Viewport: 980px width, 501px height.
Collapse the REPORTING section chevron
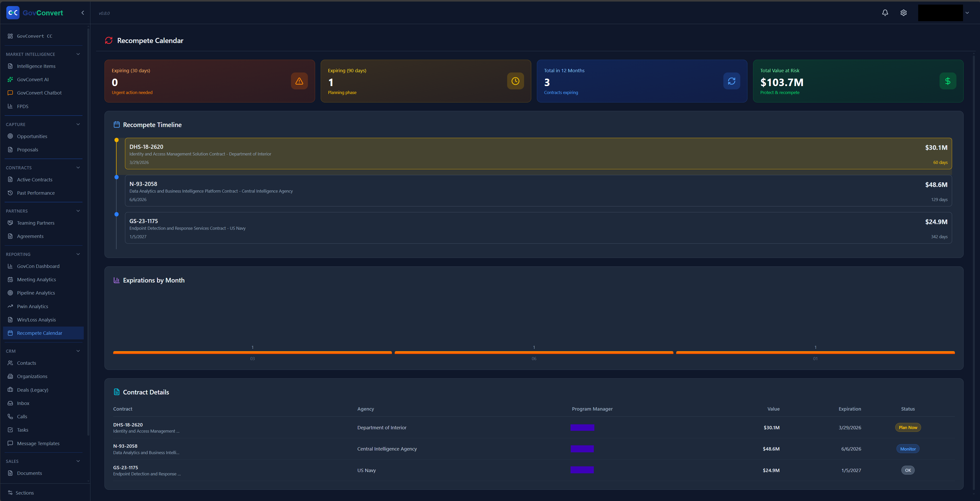[78, 254]
